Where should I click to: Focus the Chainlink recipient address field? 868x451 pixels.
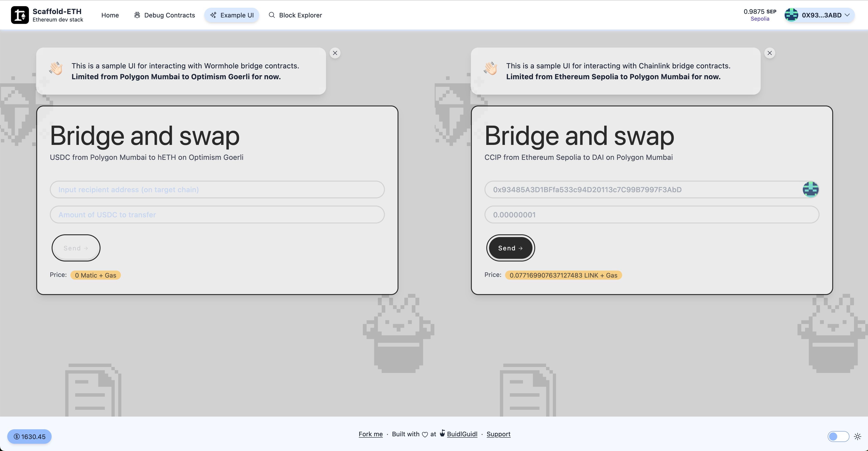click(652, 190)
